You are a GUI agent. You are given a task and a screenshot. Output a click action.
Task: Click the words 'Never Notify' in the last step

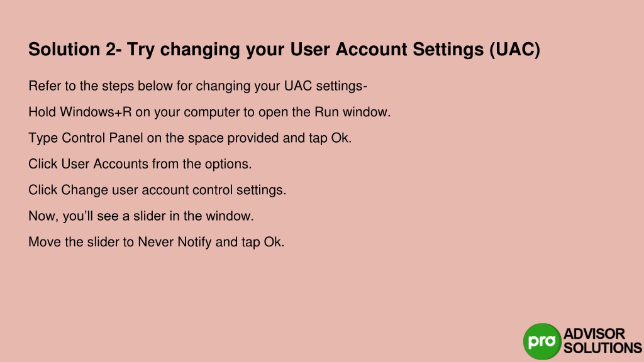pos(175,242)
